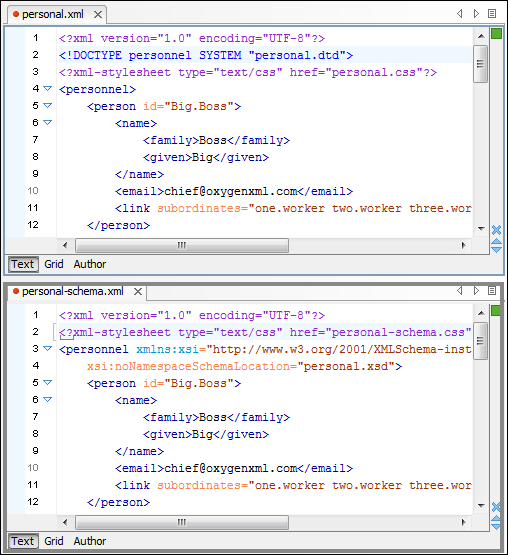508x555 pixels.
Task: Collapse the personnel element fold in top editor
Action: click(x=47, y=88)
